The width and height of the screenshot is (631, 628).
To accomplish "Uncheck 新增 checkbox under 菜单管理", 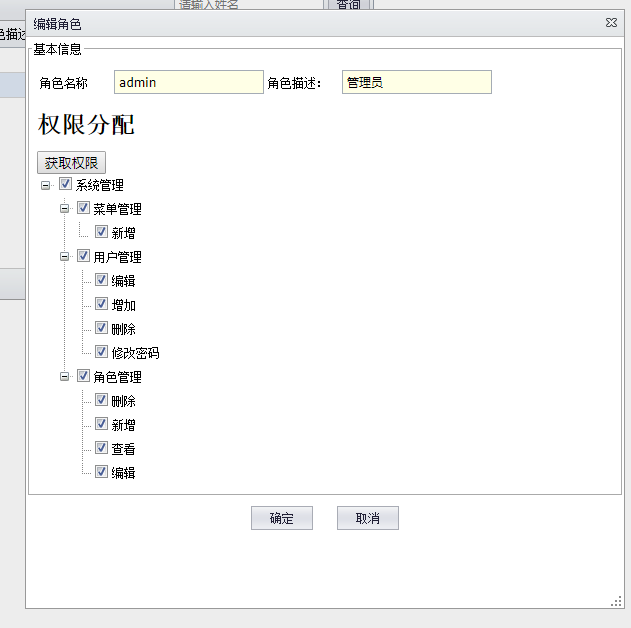I will pos(101,232).
